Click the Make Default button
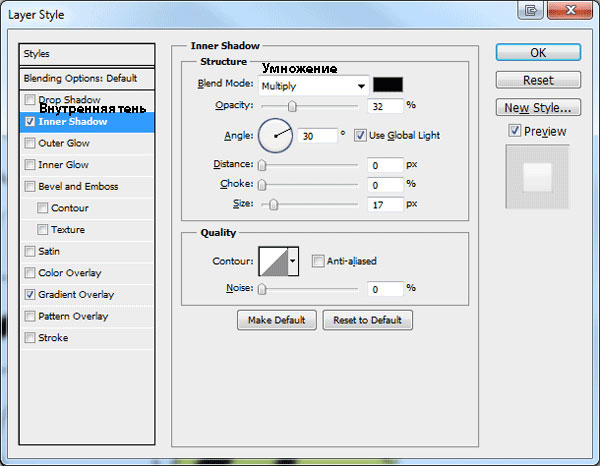600x466 pixels. click(277, 320)
